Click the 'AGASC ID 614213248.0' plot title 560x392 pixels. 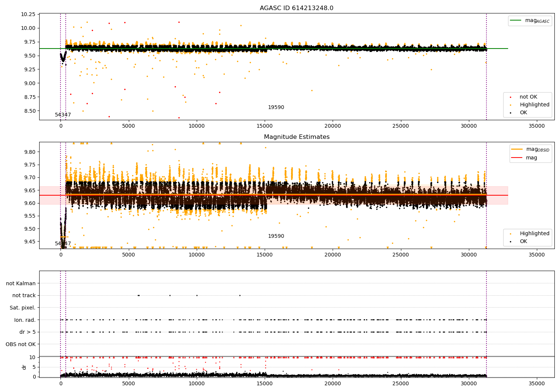tap(296, 8)
